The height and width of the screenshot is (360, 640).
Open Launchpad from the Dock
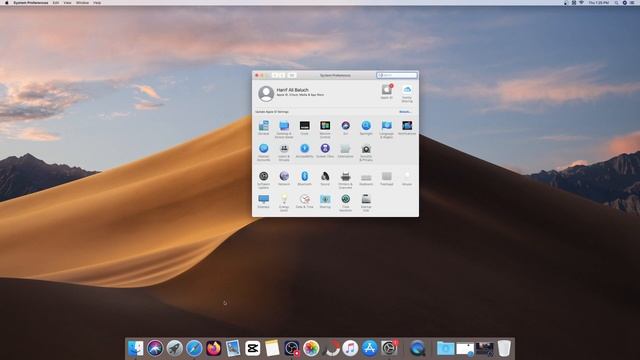click(175, 348)
